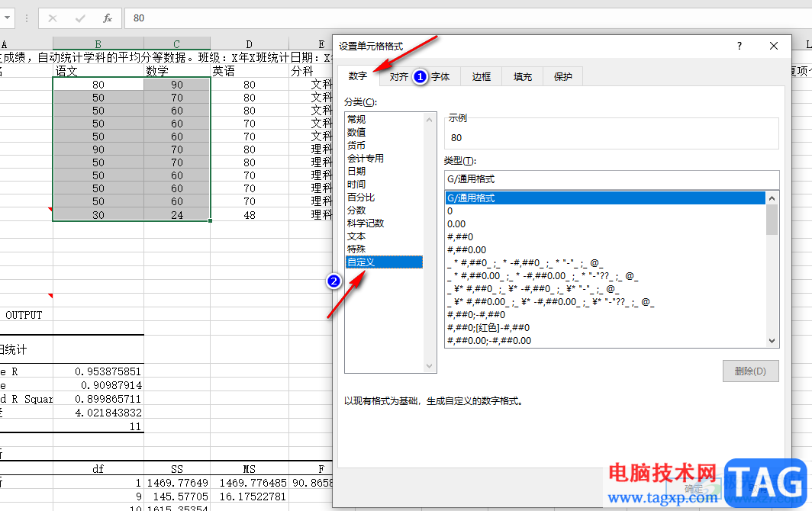Click the 英语 header cell
The image size is (812, 511).
pos(250,71)
